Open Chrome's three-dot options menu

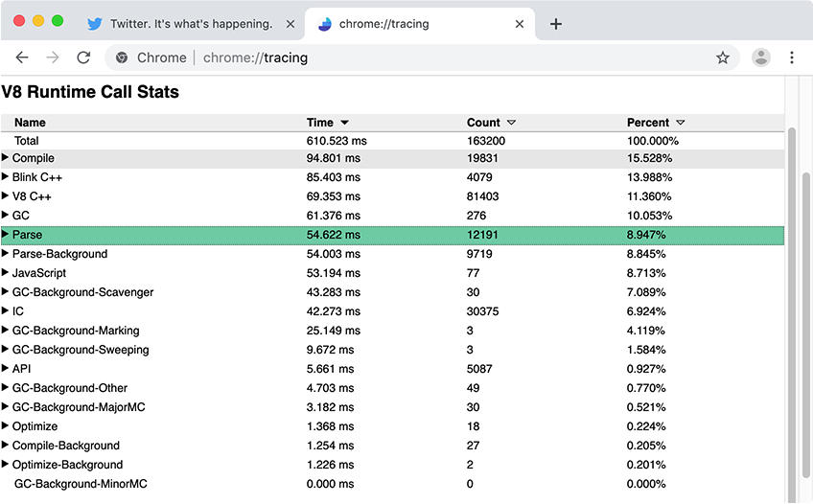792,57
